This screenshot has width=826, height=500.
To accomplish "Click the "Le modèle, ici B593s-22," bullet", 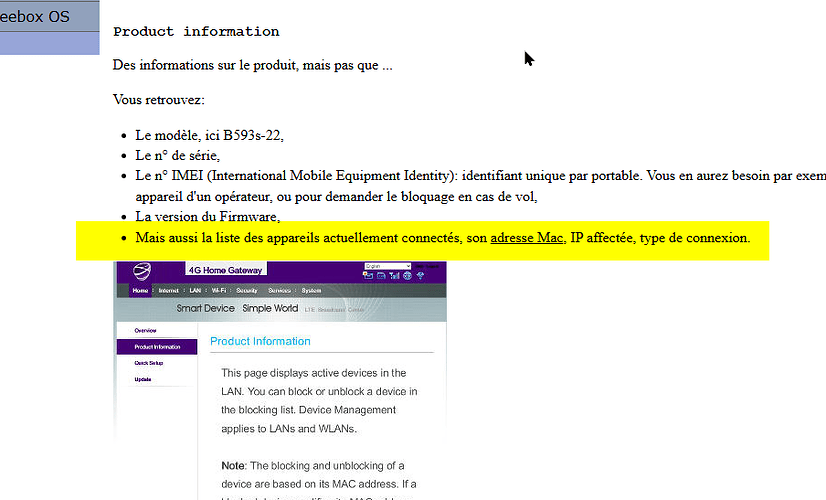I will click(x=209, y=135).
